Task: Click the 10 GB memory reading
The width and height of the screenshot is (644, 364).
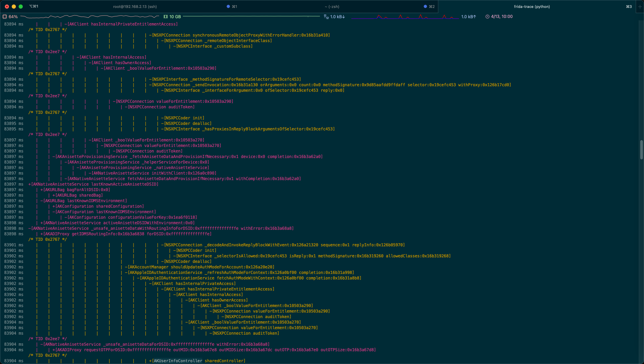Action: (175, 17)
